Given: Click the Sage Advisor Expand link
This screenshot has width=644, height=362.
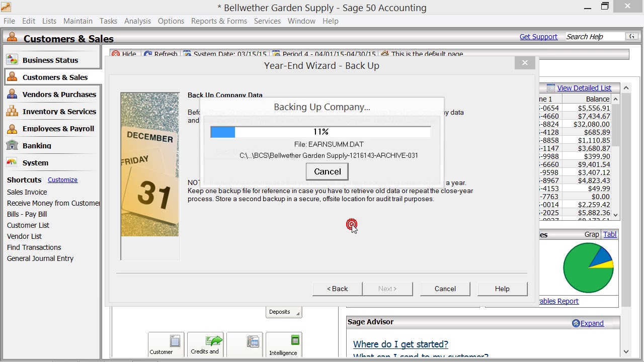Looking at the screenshot, I should [x=592, y=323].
